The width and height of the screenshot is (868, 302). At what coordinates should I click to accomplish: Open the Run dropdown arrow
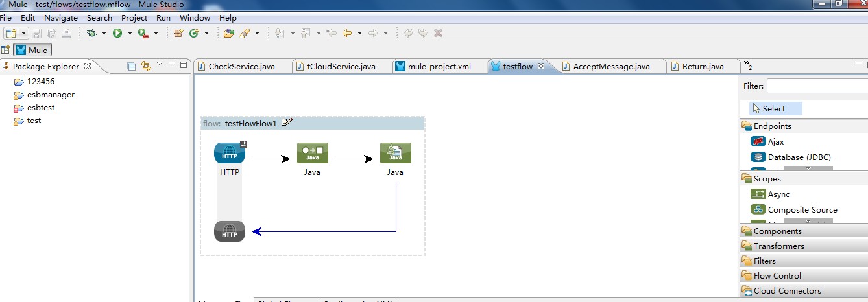[x=130, y=33]
